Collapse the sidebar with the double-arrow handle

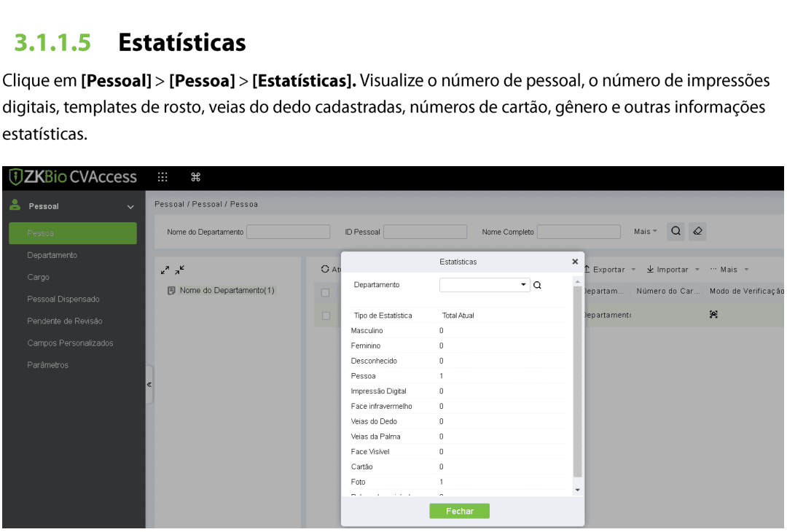[149, 385]
